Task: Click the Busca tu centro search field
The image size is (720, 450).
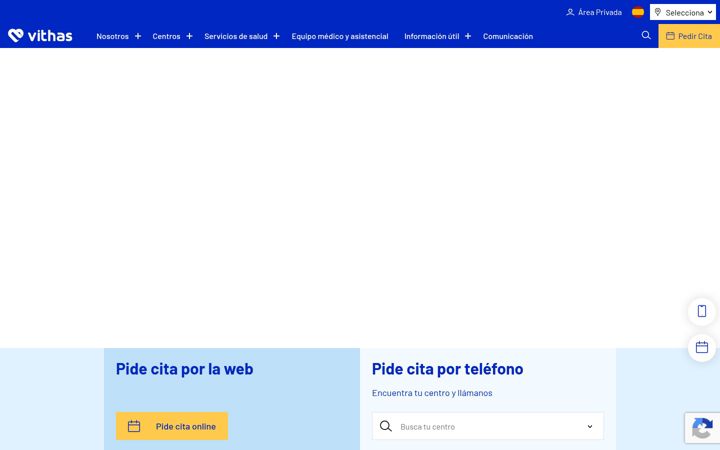Action: tap(488, 427)
